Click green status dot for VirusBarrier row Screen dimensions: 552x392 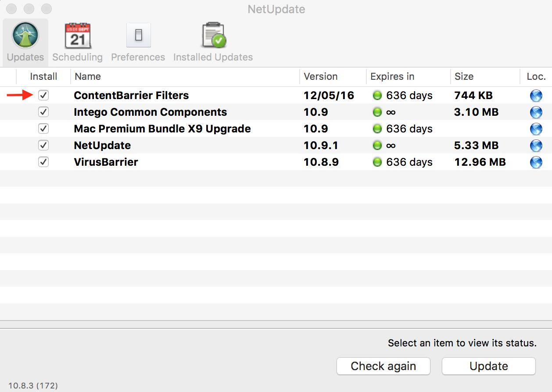tap(377, 162)
